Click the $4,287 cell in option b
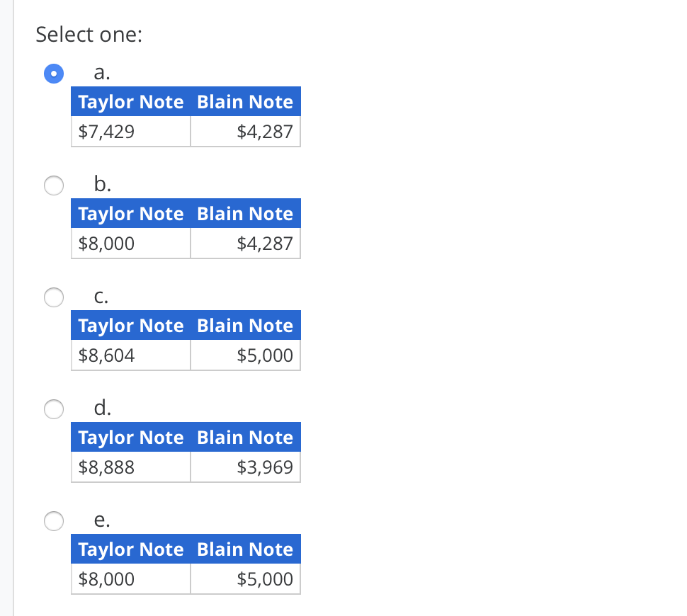The width and height of the screenshot is (687, 616). (245, 244)
